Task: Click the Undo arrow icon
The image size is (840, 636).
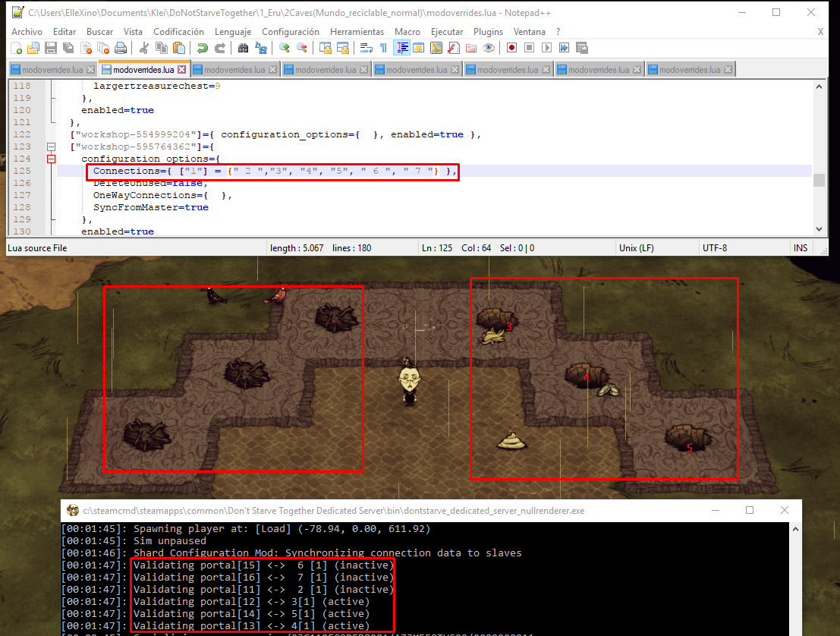Action: click(x=202, y=48)
